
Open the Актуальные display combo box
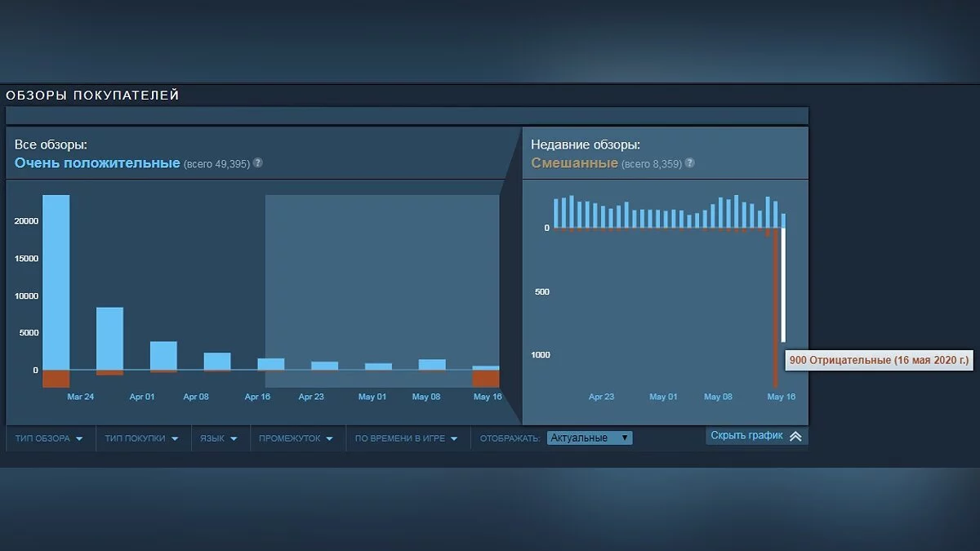pos(590,438)
